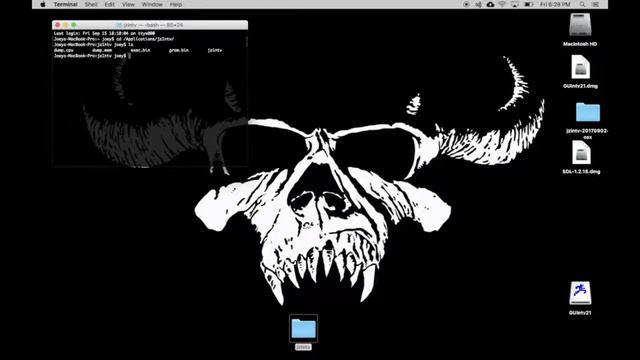Select the highlighted folder at desktop bottom
This screenshot has width=640, height=360.
tap(303, 329)
